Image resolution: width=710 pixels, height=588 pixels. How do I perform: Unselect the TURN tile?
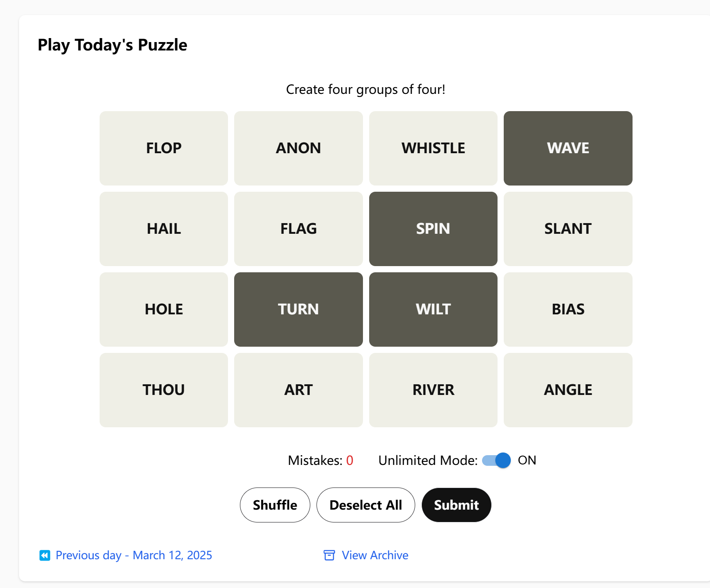[x=298, y=309]
